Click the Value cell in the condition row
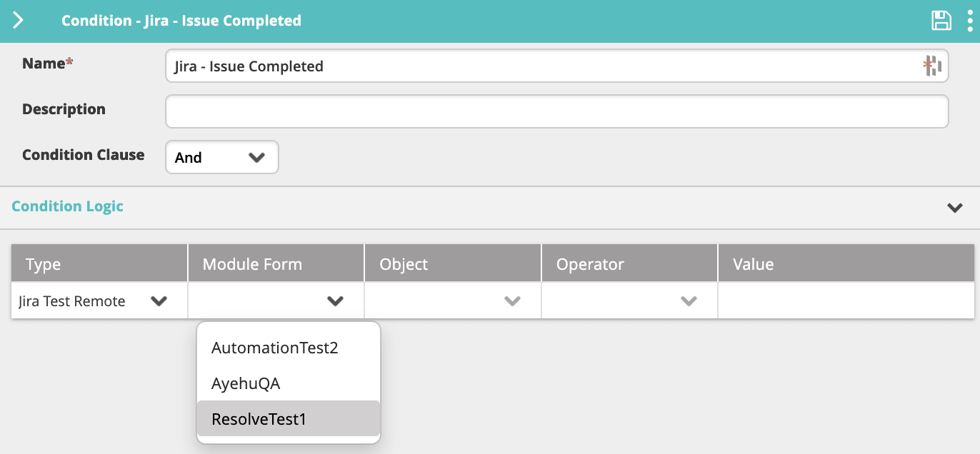 tap(845, 301)
